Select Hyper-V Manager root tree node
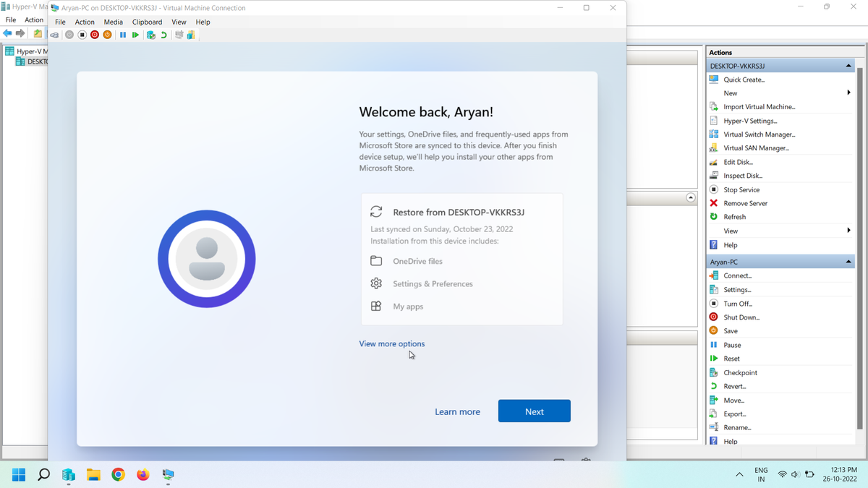868x488 pixels. [26, 51]
